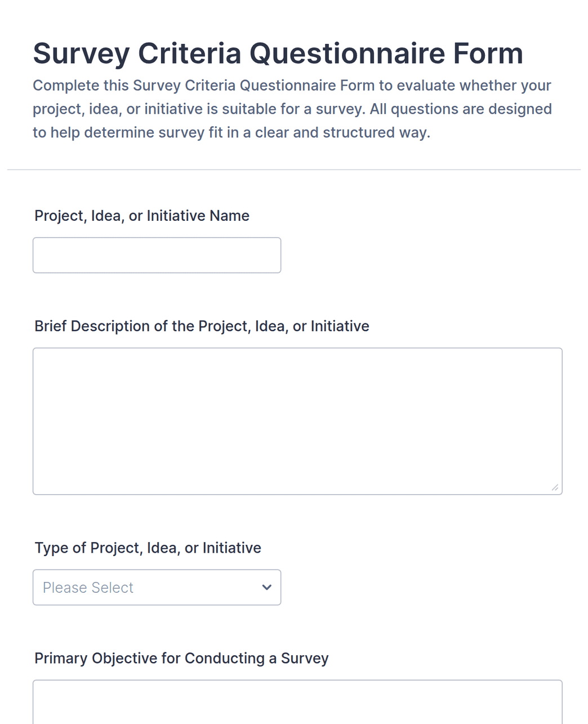This screenshot has width=588, height=724.
Task: Click intro line ending "structured way."
Action: (231, 132)
